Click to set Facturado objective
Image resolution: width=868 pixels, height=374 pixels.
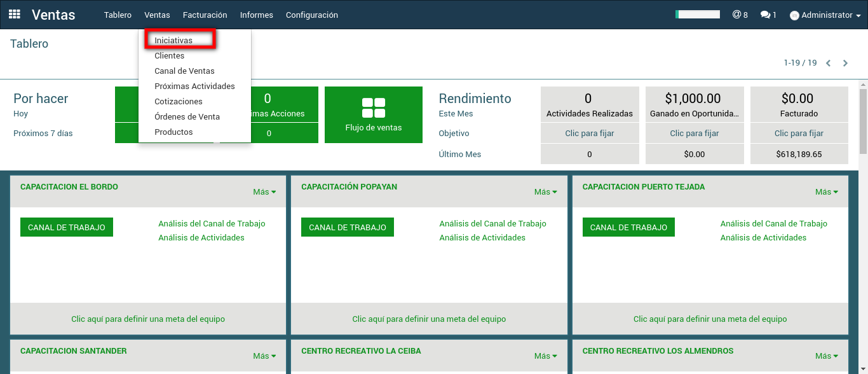[799, 133]
